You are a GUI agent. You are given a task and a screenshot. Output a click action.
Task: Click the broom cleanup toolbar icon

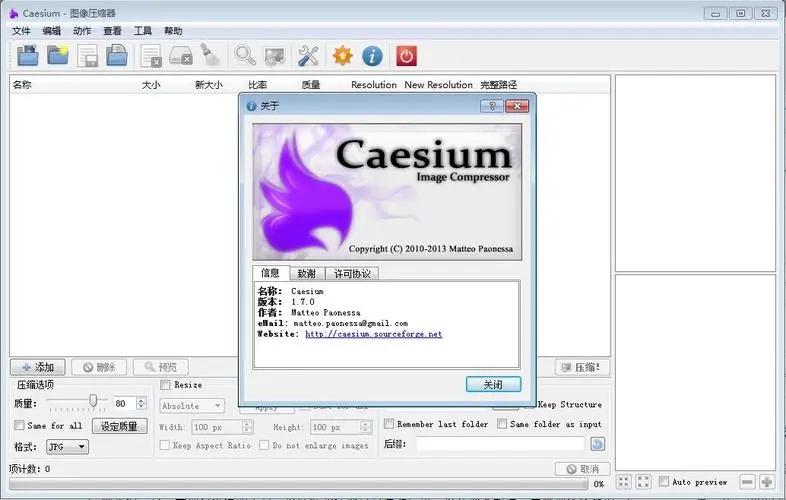point(210,55)
